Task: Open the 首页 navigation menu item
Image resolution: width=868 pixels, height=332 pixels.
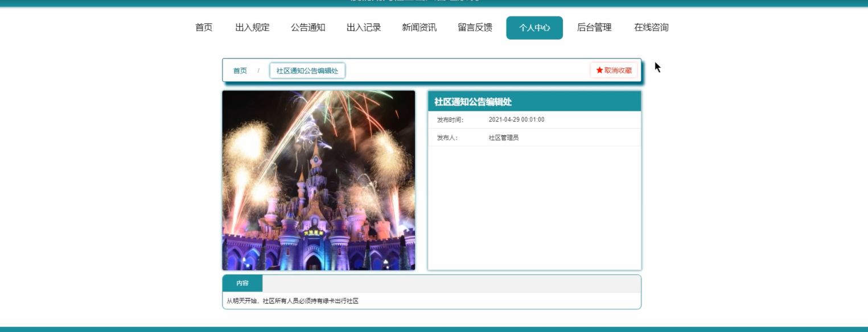Action: point(204,27)
